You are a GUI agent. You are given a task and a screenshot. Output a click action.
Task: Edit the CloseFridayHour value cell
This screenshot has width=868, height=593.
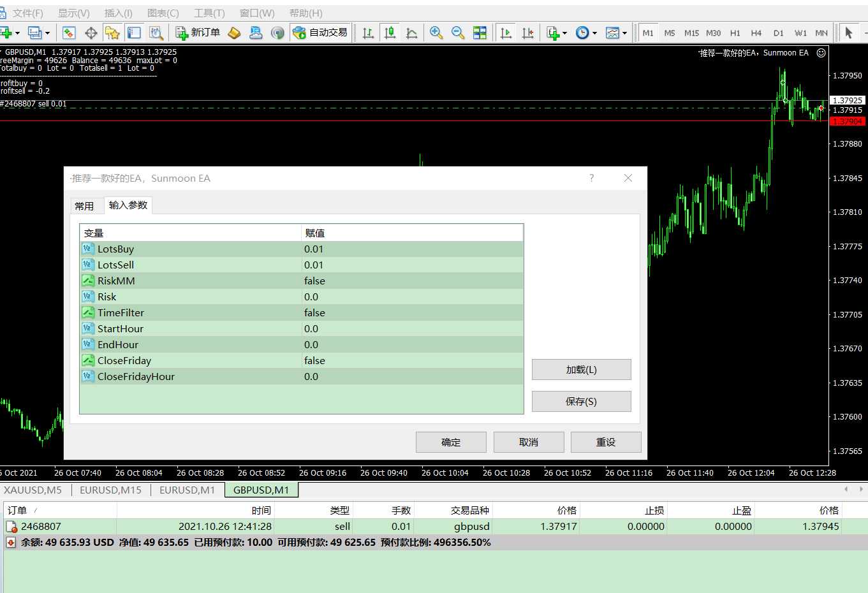(x=412, y=376)
